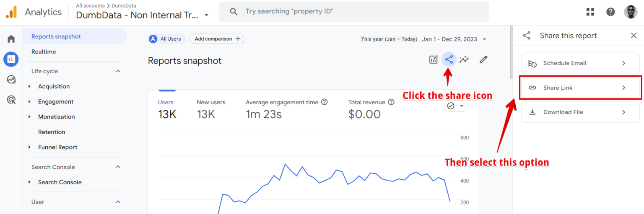
Task: Click the Google Analytics logo
Action: 11,12
